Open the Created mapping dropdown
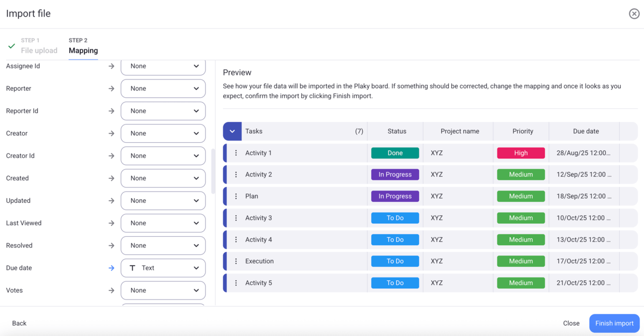The image size is (644, 336). (163, 178)
